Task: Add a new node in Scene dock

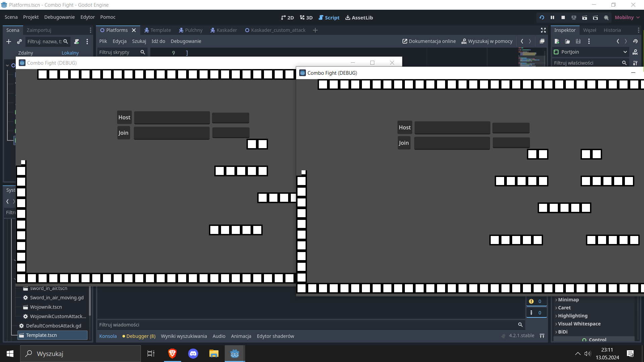Action: pyautogui.click(x=9, y=42)
